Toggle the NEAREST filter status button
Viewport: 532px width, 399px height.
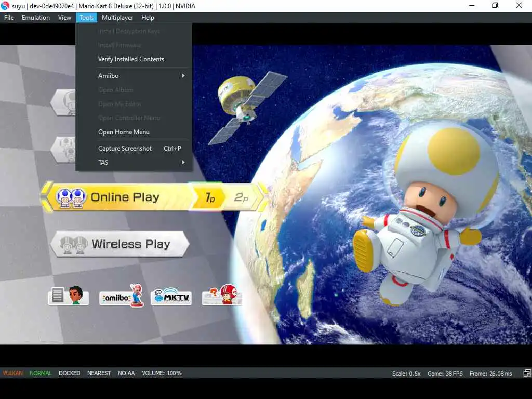click(x=99, y=373)
